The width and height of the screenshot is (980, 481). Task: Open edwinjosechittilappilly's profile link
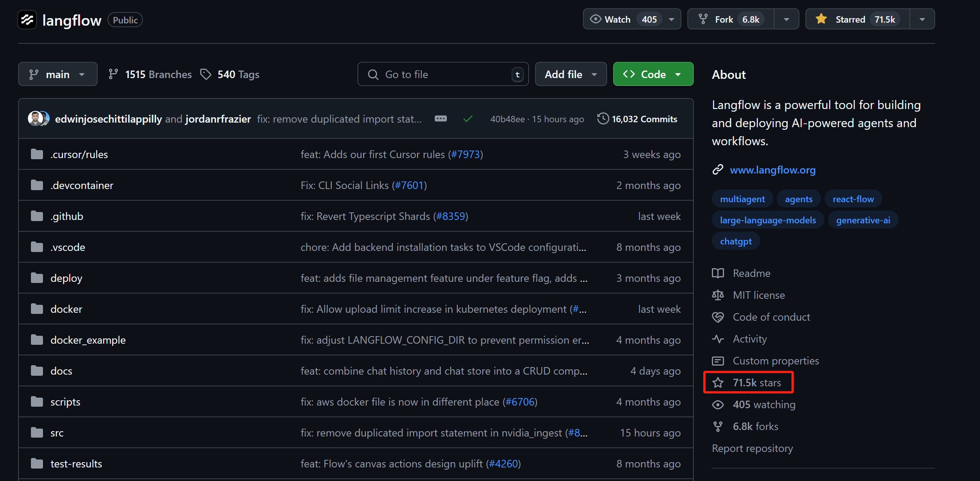tap(109, 119)
